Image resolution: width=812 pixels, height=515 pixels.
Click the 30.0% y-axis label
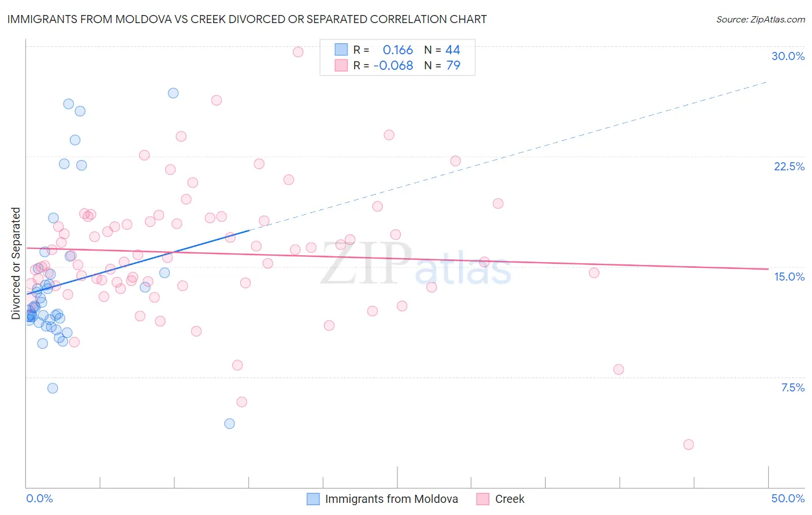pos(788,56)
